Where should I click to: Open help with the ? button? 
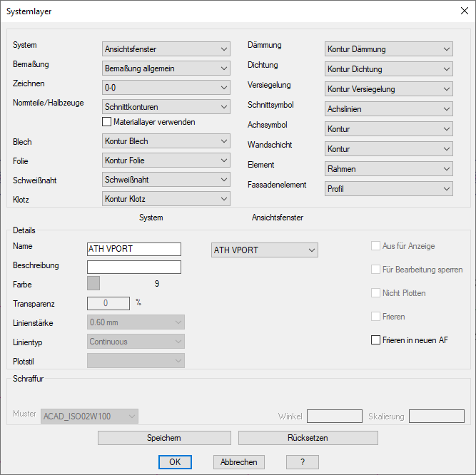[303, 462]
